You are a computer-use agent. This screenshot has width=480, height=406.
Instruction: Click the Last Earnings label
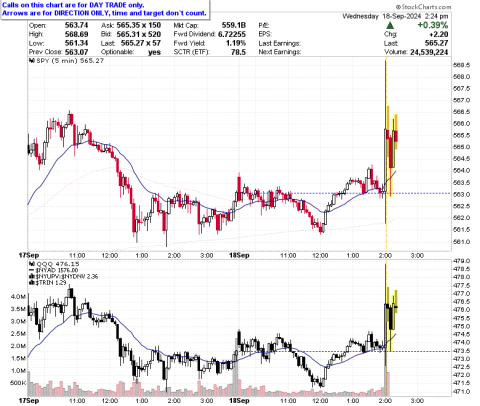279,43
